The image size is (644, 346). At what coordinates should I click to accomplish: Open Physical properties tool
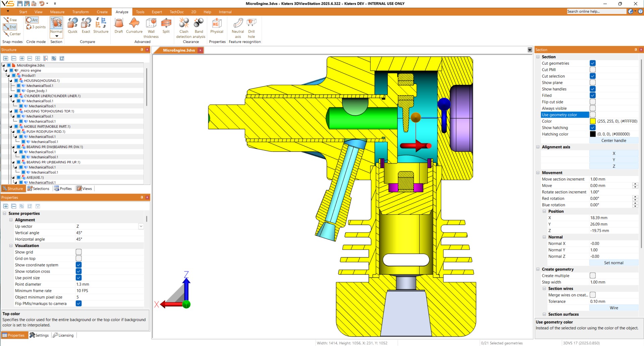[x=217, y=23]
